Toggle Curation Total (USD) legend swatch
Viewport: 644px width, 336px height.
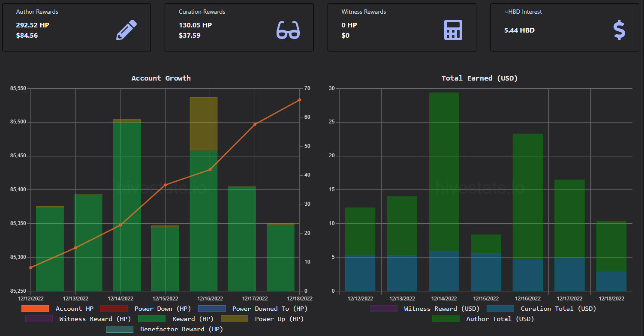tap(500, 309)
